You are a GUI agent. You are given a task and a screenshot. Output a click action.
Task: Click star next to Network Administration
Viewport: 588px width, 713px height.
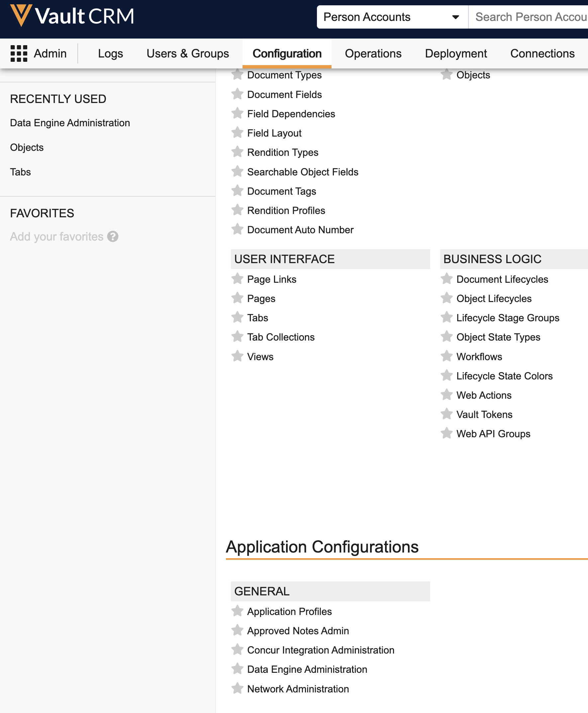[x=237, y=688]
